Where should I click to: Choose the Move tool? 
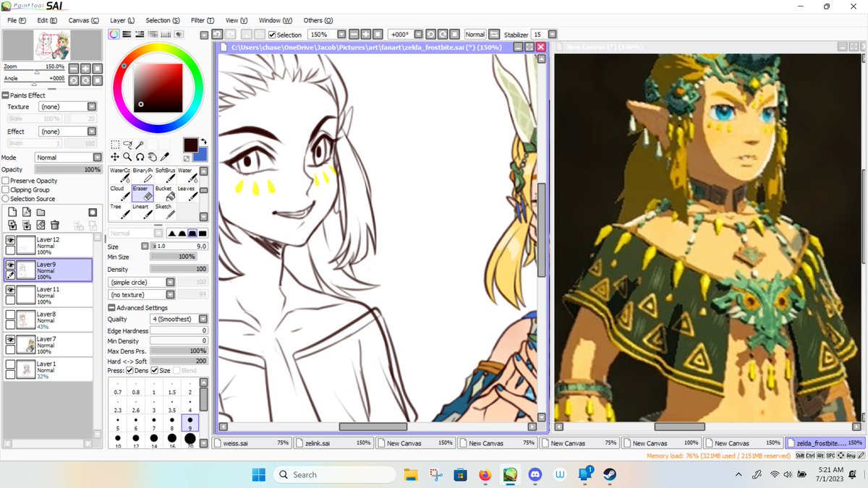point(115,156)
